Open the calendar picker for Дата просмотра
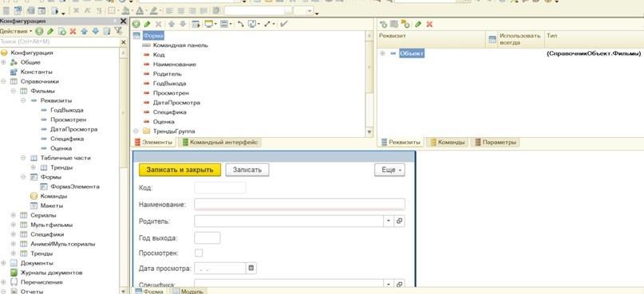Viewport: 644px width, 294px height. [251, 269]
